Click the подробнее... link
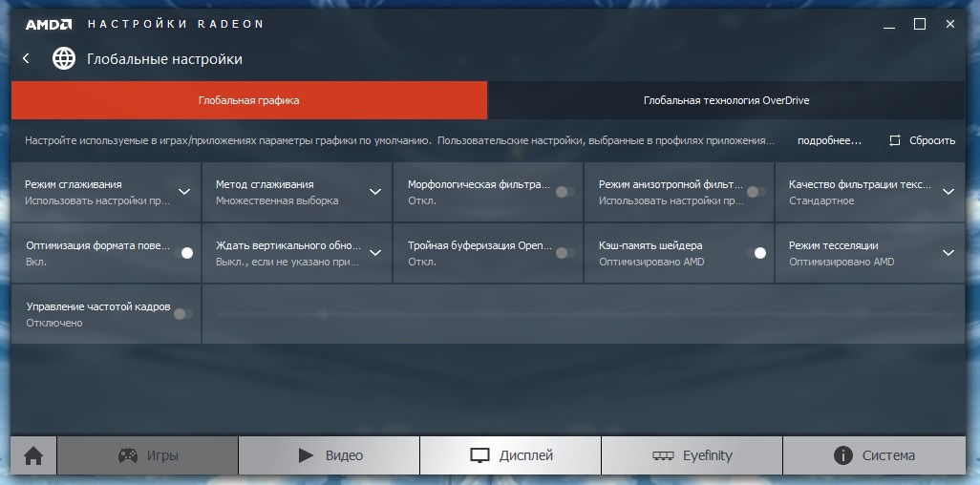This screenshot has height=485, width=980. [829, 140]
